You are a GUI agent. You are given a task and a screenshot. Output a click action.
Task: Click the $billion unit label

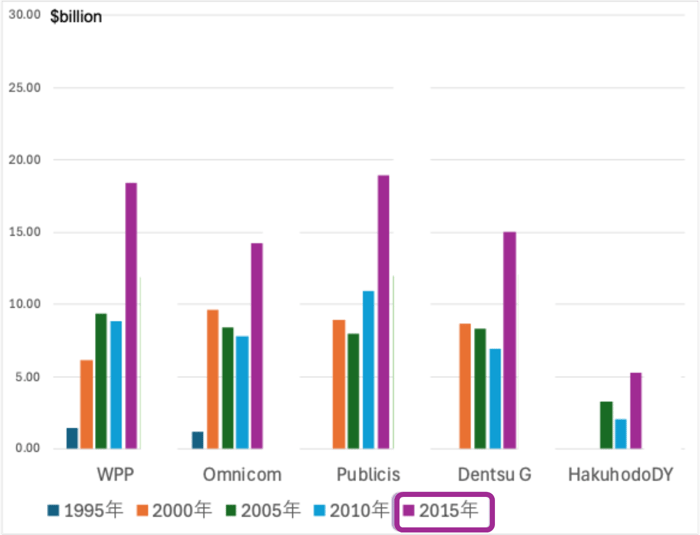tap(76, 17)
